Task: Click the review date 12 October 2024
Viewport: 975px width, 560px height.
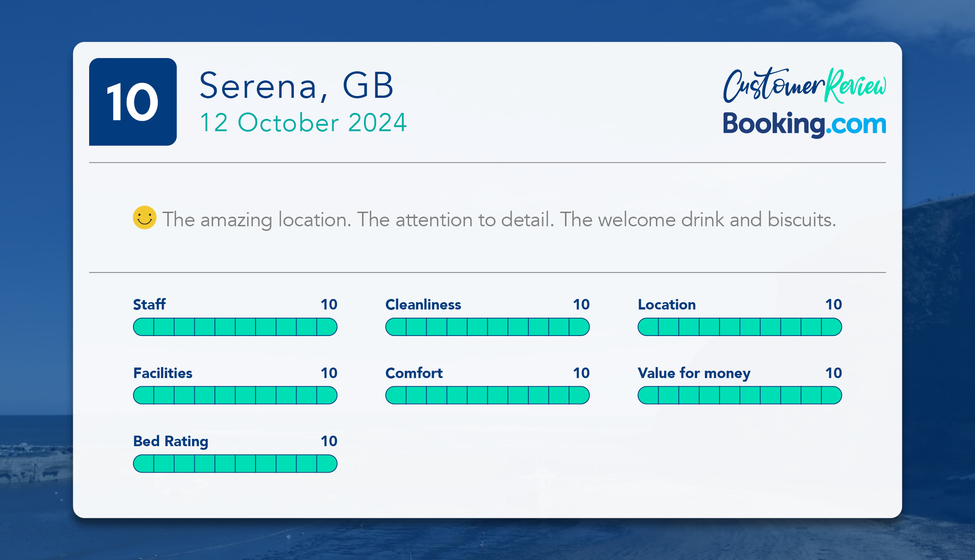Action: (x=304, y=123)
